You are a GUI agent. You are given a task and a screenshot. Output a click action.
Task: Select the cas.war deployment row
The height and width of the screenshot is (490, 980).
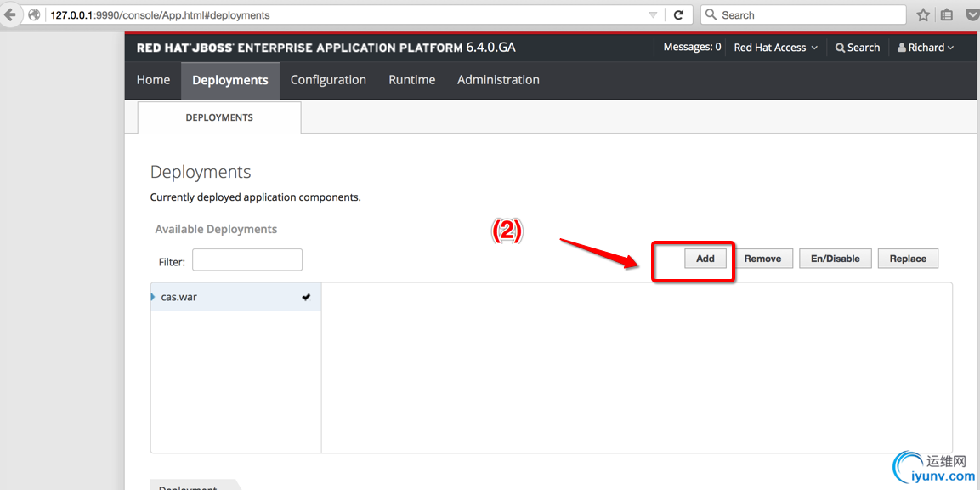tap(235, 297)
